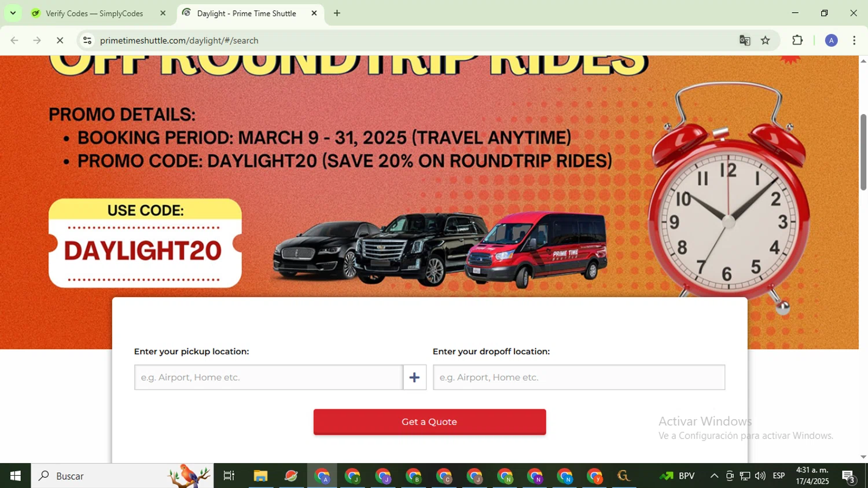Stop page loading with the X icon

tap(60, 41)
